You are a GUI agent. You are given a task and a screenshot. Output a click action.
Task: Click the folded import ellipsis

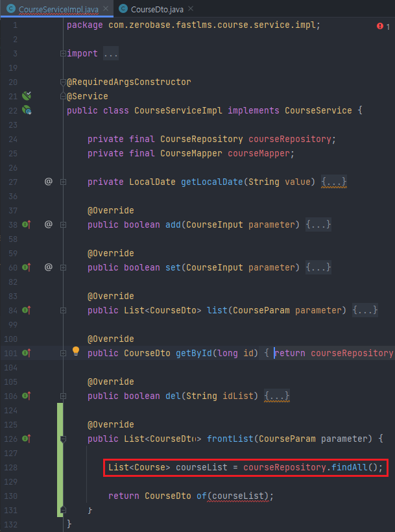[111, 54]
